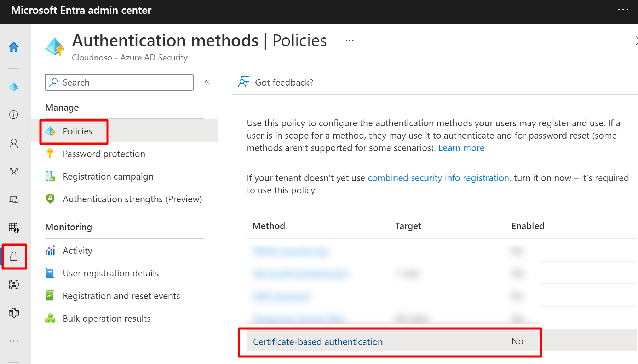This screenshot has height=364, width=638.
Task: Select Policies in the Manage menu
Action: coord(77,131)
